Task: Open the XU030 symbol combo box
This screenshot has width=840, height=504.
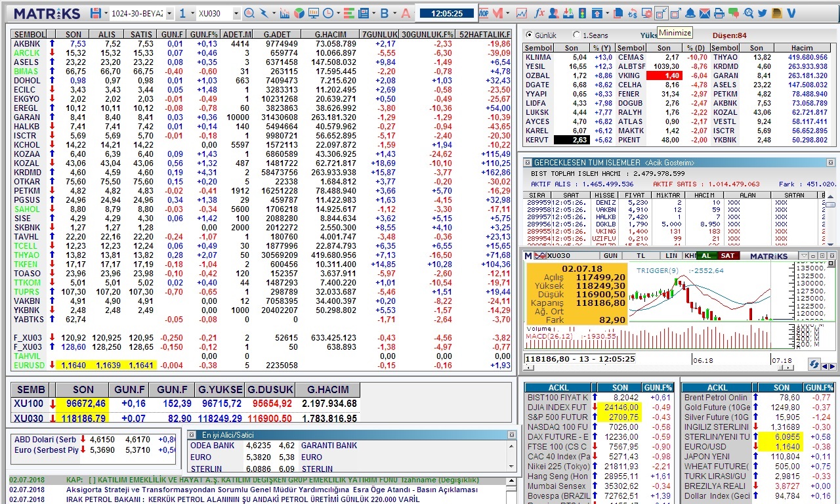Action: click(219, 13)
